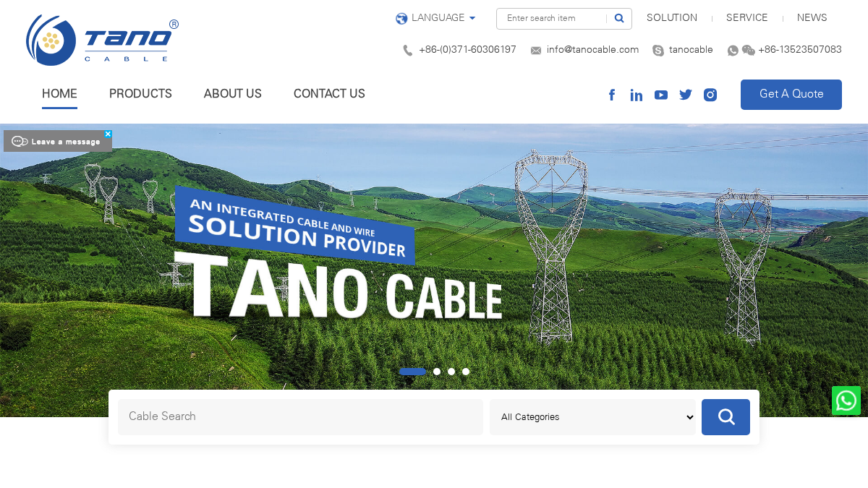Click the phone handset icon
The image size is (868, 488).
tap(408, 51)
